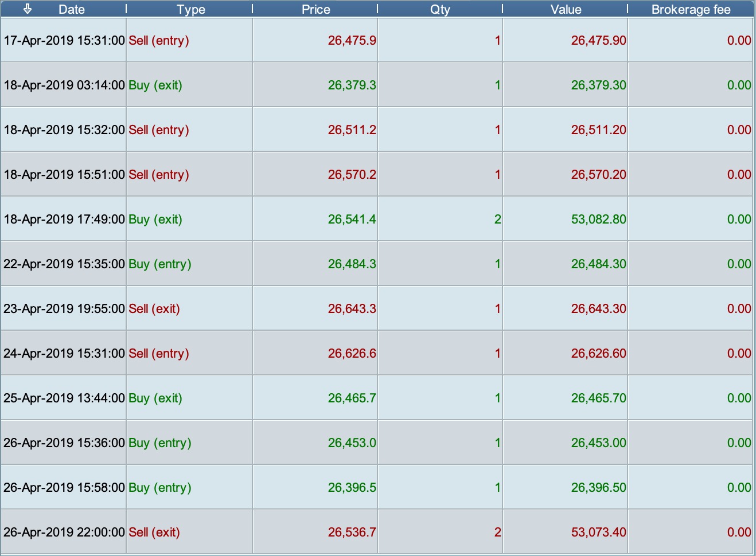Click the 22-Apr-2019 15:35:00 date cell

64,264
